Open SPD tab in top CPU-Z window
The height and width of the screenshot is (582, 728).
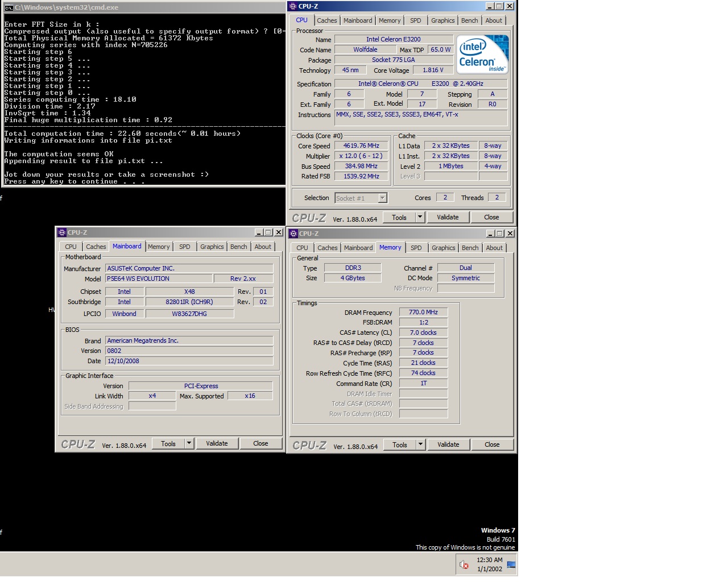tap(416, 20)
